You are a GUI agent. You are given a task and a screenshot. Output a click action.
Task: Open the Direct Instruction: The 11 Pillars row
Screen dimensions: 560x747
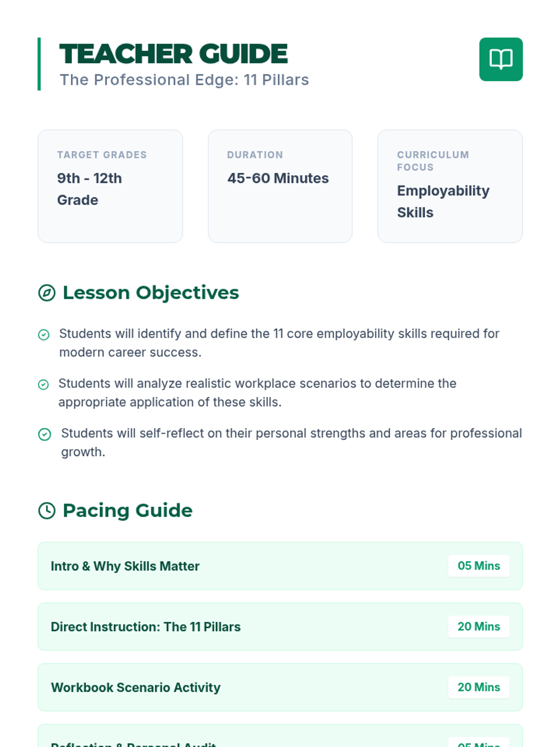tap(280, 627)
